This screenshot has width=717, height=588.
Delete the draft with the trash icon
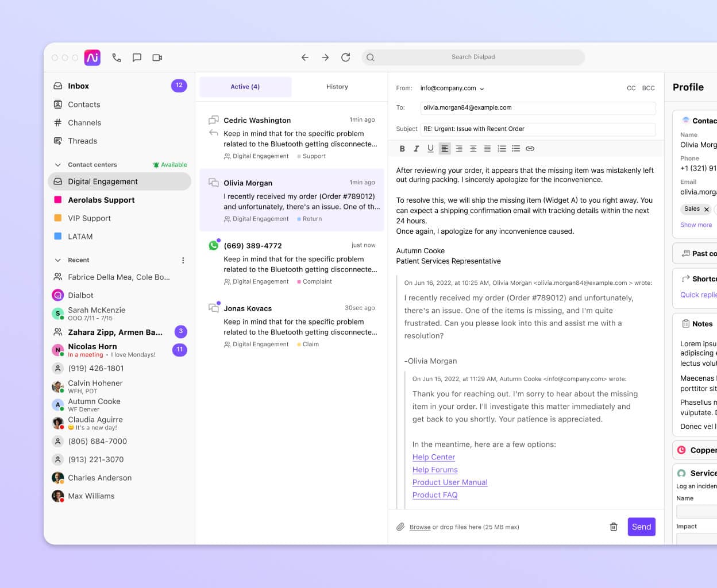point(614,527)
